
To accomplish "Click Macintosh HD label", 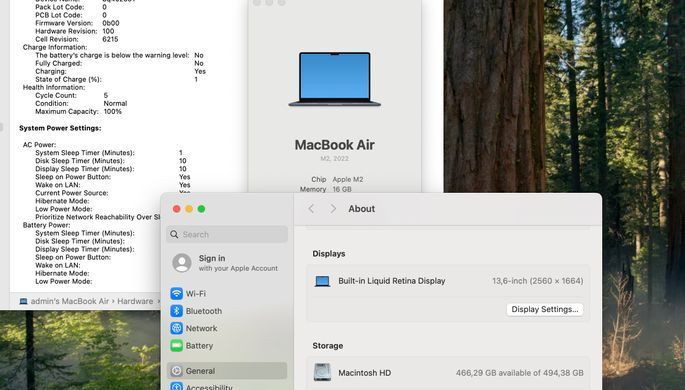I will (x=365, y=373).
